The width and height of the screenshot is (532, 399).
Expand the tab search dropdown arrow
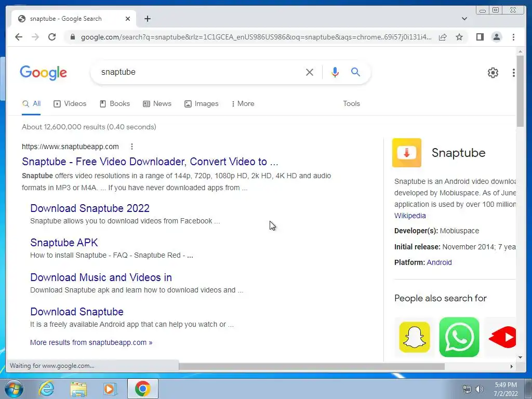[464, 19]
